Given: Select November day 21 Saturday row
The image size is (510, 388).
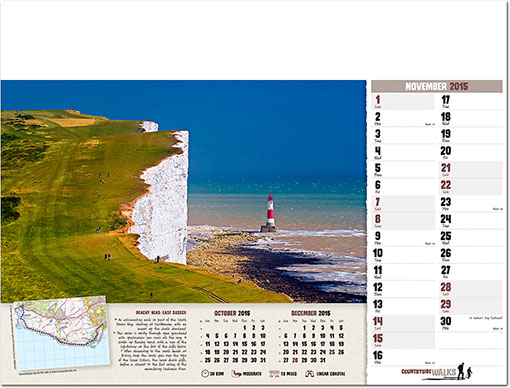Looking at the screenshot, I should coord(471,169).
